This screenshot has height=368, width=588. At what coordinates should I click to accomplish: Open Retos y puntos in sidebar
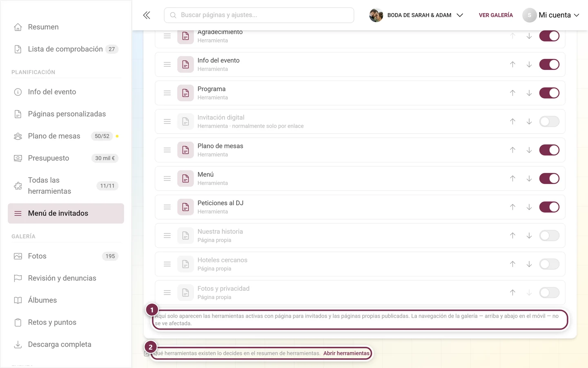coord(66,323)
